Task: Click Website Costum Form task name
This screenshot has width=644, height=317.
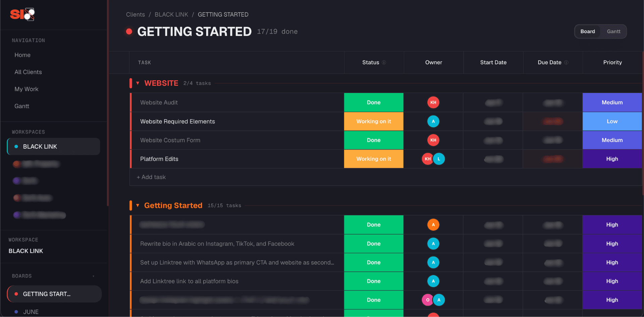Action: click(x=170, y=140)
